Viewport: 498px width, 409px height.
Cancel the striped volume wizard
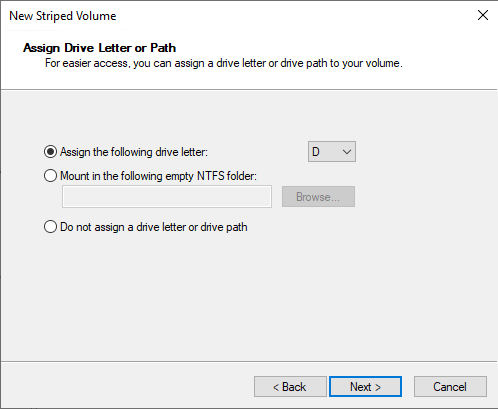[x=450, y=387]
